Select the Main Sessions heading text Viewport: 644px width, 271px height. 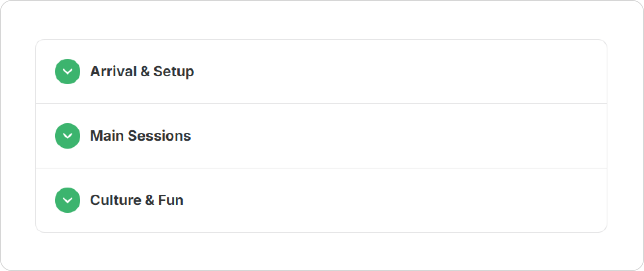point(140,136)
